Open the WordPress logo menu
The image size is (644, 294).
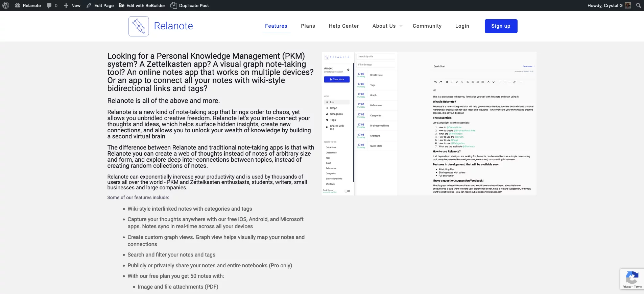coord(6,5)
